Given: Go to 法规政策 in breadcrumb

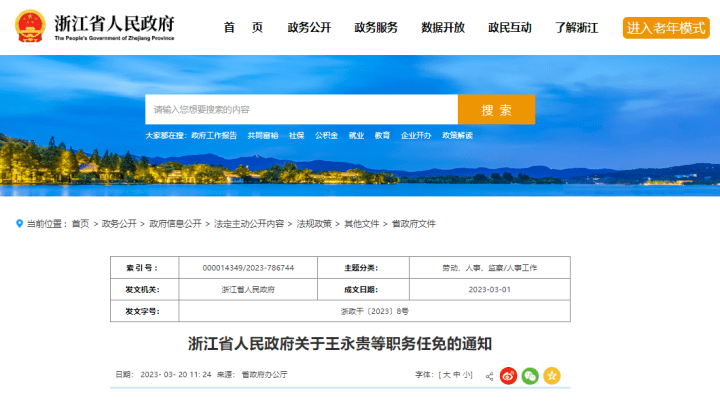Looking at the screenshot, I should point(314,224).
